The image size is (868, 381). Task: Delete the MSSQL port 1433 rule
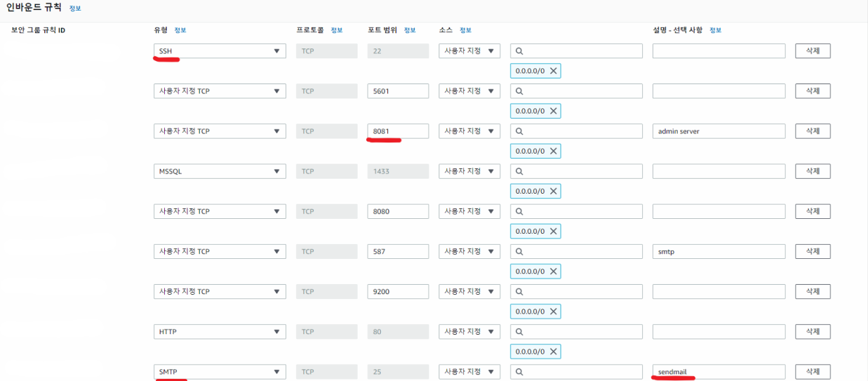point(813,171)
